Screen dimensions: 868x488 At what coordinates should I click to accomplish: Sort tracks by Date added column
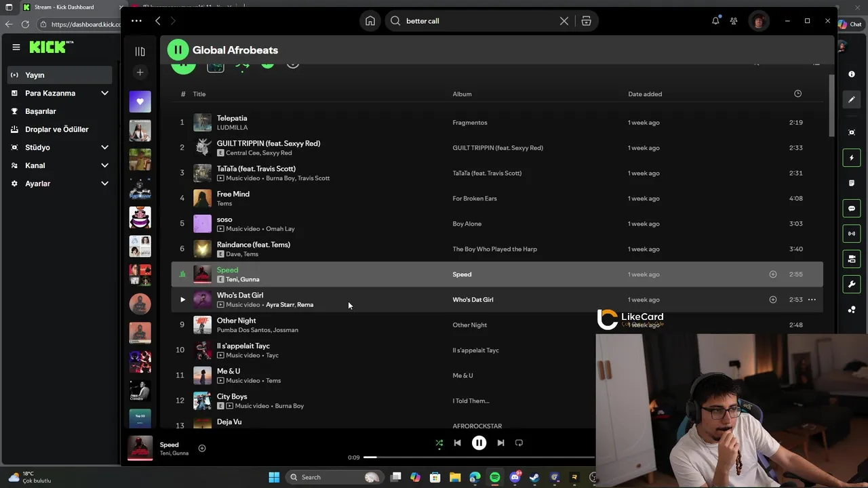(645, 94)
